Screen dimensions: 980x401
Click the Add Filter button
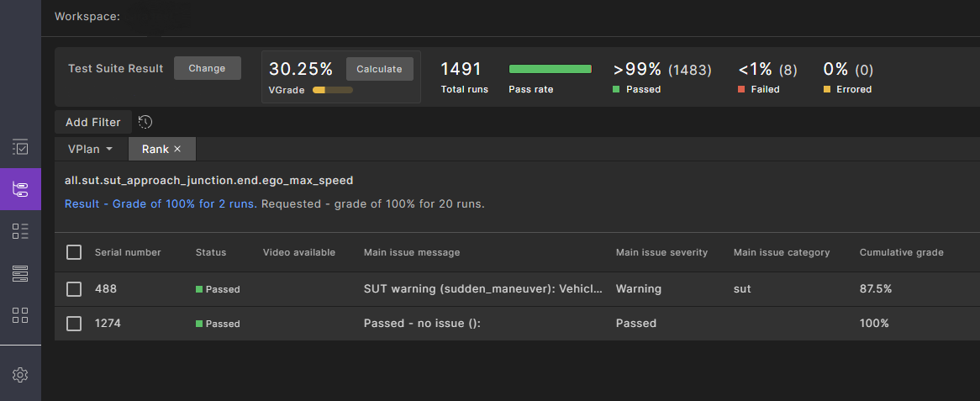click(x=93, y=122)
